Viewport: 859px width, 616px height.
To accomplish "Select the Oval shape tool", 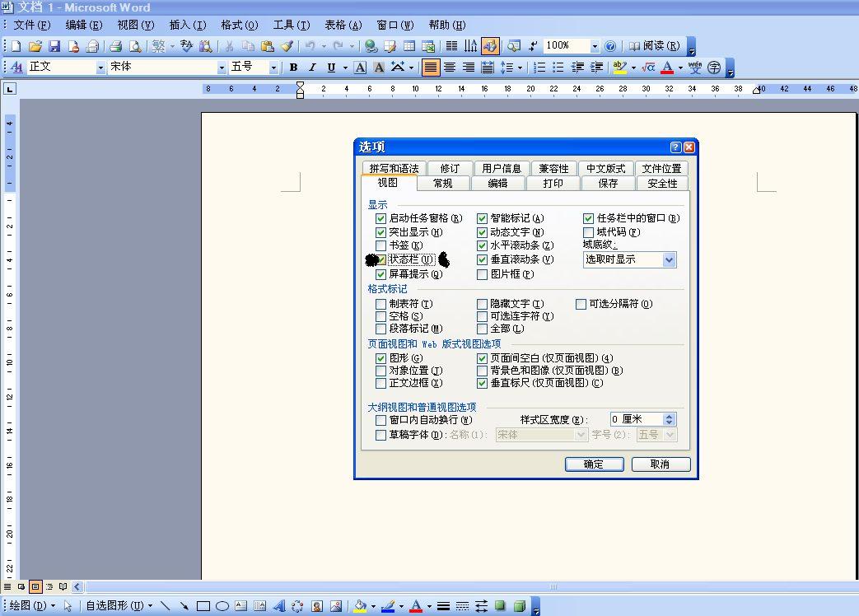I will point(222,606).
